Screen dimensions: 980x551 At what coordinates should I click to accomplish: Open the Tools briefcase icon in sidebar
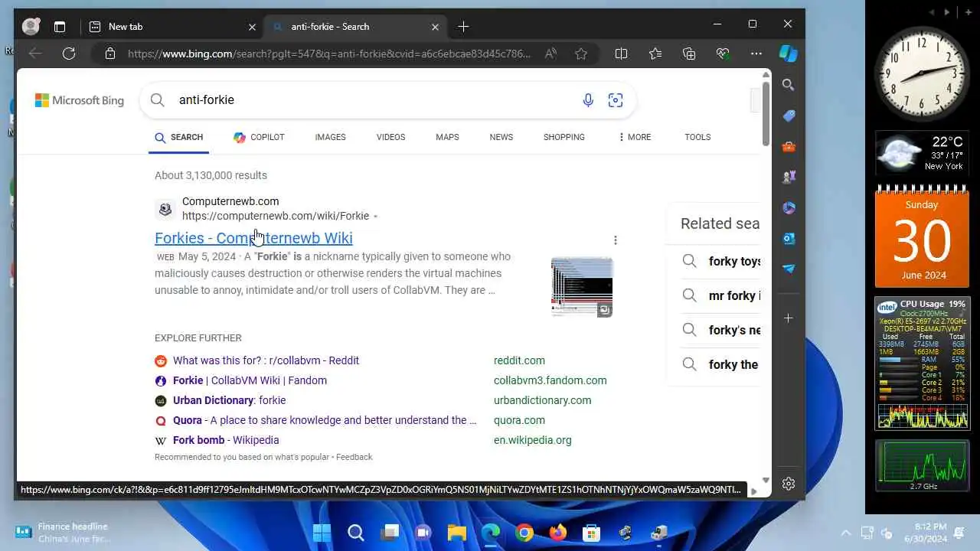tap(789, 146)
